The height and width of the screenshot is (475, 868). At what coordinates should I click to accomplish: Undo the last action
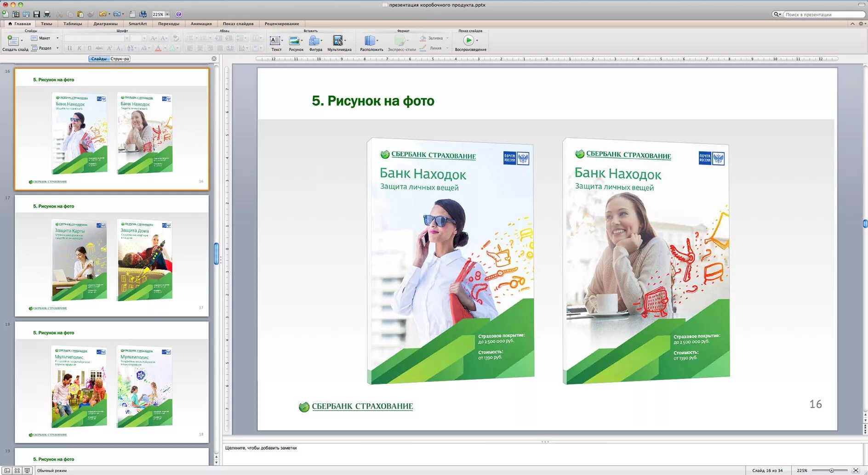tap(103, 14)
